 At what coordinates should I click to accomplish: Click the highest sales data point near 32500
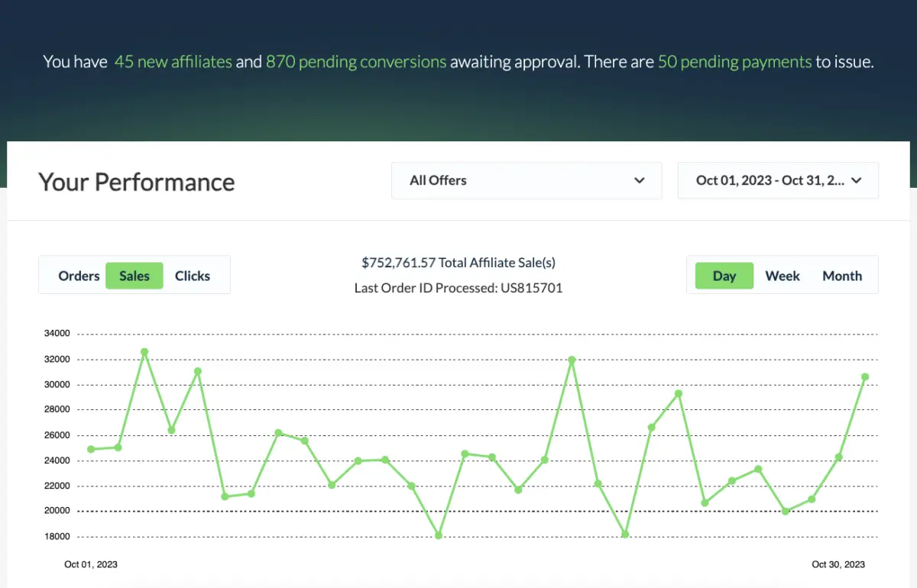click(x=143, y=352)
